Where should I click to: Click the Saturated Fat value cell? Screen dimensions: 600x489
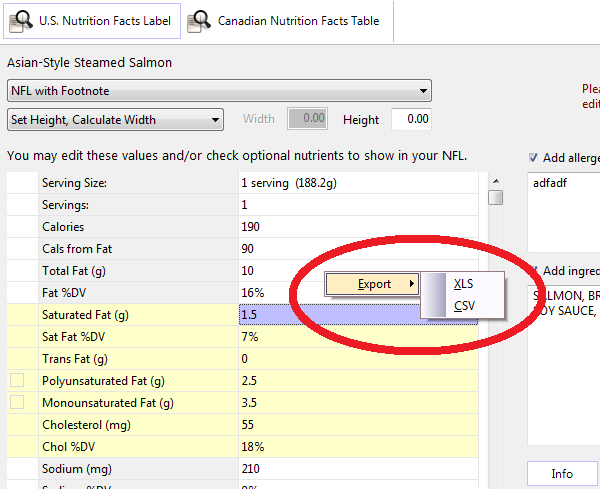(x=358, y=314)
